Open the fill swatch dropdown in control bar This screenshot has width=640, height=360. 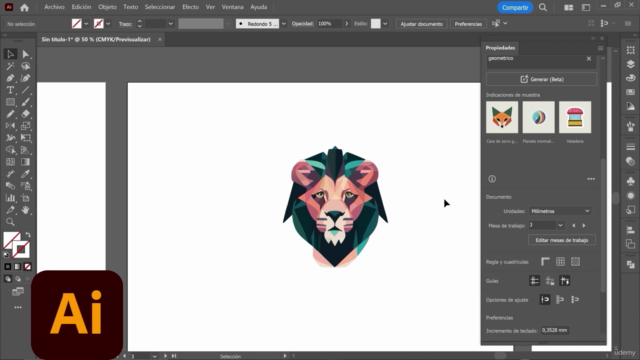click(86, 24)
